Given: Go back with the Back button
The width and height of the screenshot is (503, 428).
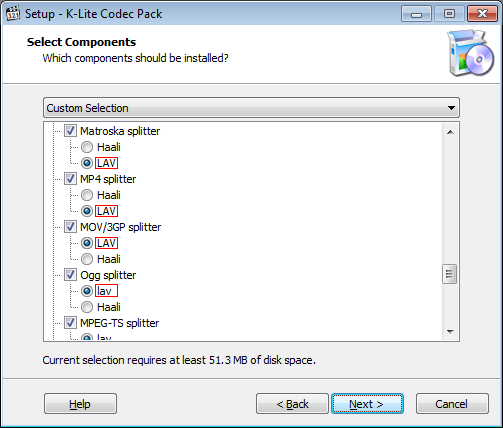Looking at the screenshot, I should tap(292, 404).
